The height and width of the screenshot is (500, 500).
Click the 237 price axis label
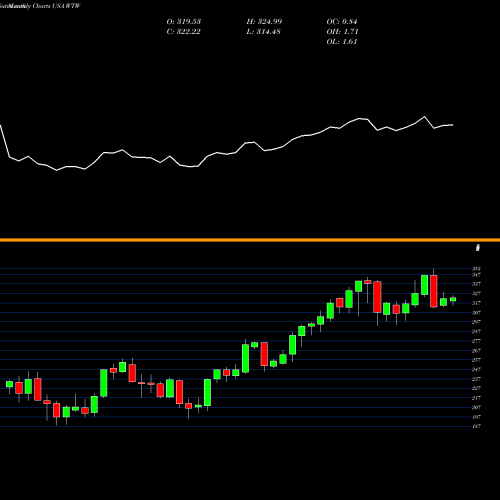tap(476, 379)
